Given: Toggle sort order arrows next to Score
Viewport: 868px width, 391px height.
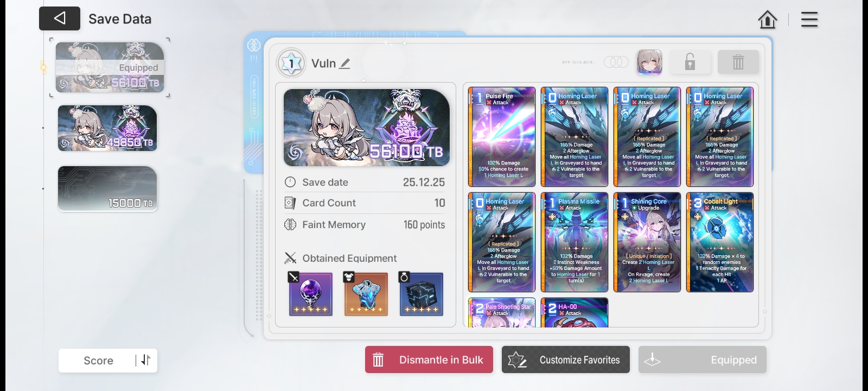Looking at the screenshot, I should point(145,360).
